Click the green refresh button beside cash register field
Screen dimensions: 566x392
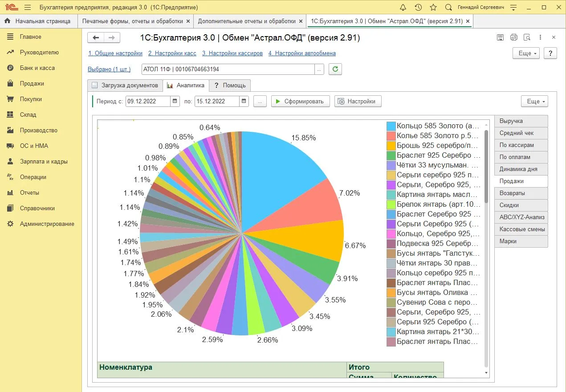coord(335,69)
